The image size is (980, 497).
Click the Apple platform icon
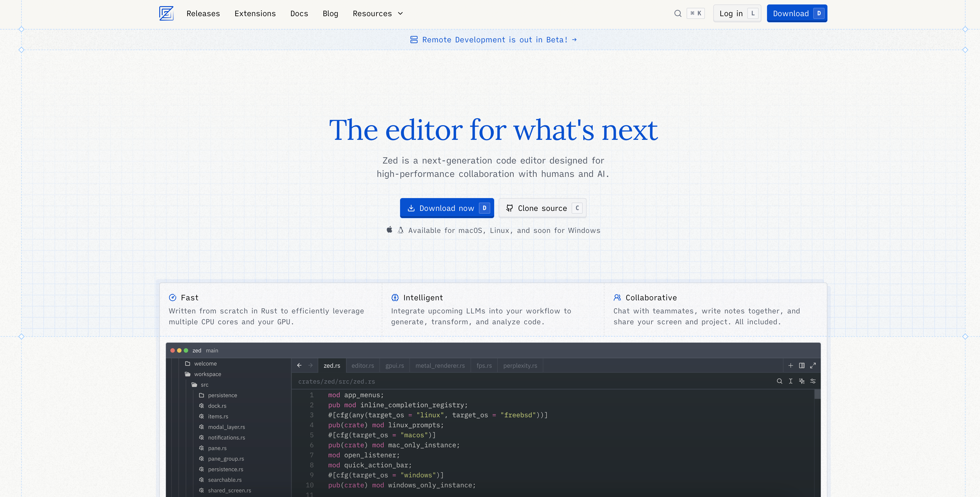(389, 230)
